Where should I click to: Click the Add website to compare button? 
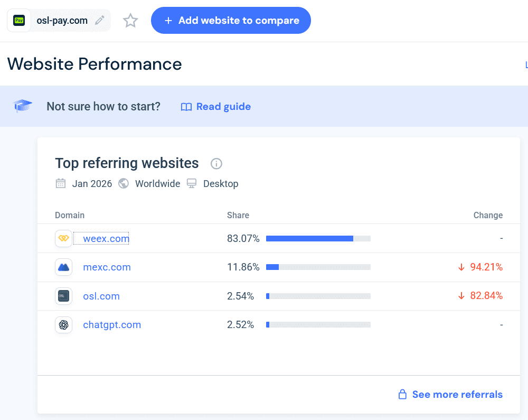point(231,20)
